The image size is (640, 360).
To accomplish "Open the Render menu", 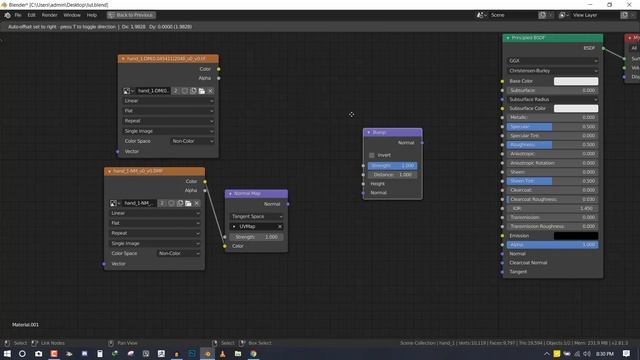I will click(49, 15).
